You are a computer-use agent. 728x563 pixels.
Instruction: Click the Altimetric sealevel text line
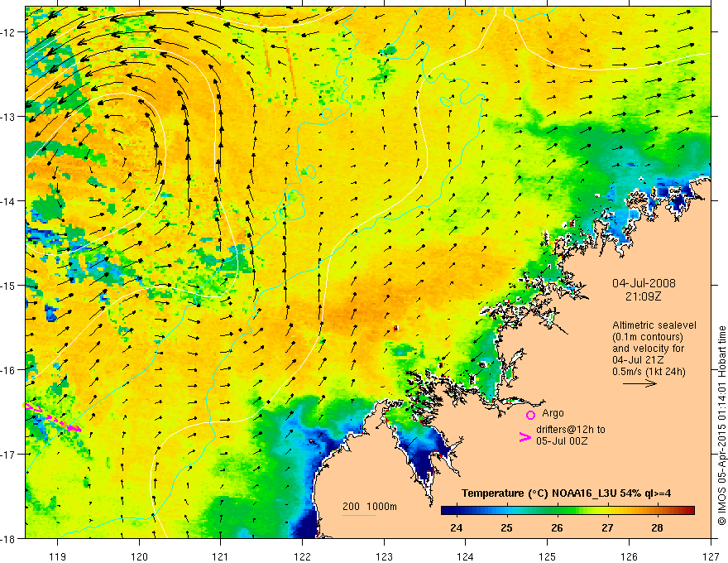(x=654, y=325)
